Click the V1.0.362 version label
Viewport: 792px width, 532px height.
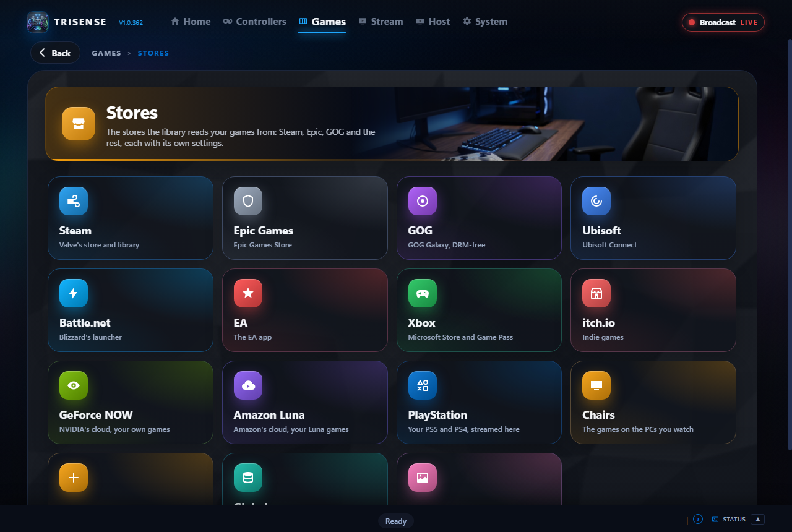tap(131, 22)
